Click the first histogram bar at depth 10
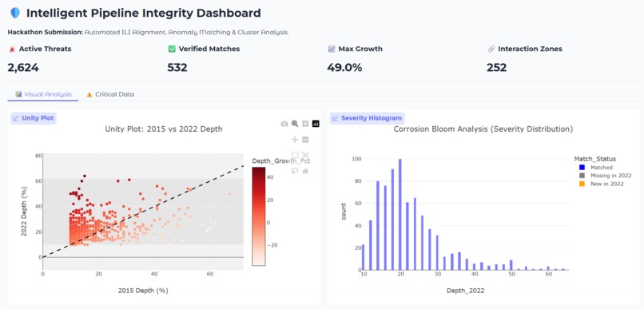 [x=363, y=257]
